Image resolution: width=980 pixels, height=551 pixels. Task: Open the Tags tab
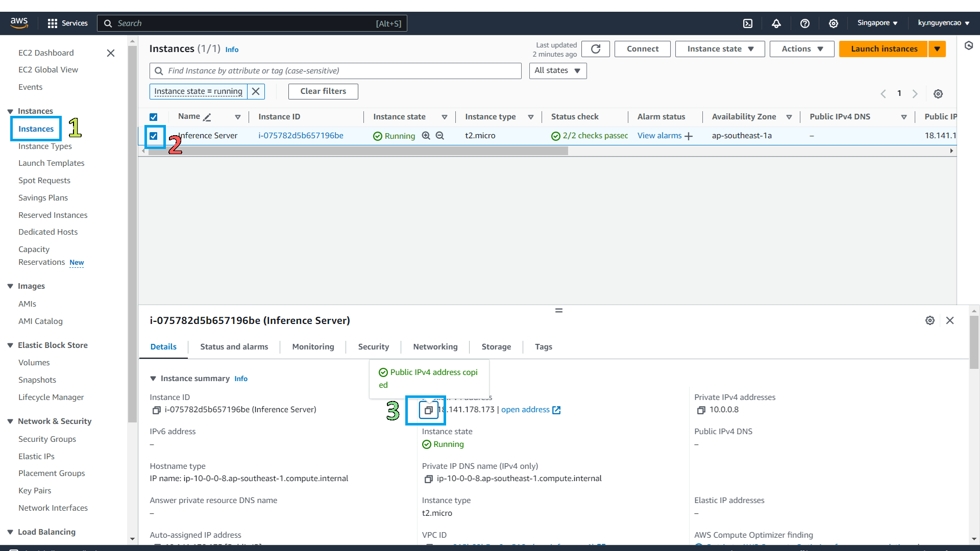coord(543,347)
